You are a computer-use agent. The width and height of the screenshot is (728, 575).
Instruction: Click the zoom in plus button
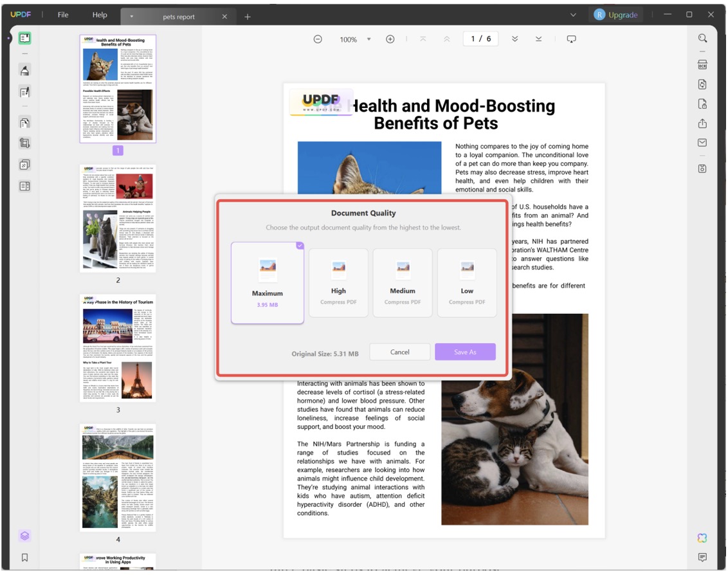point(390,39)
